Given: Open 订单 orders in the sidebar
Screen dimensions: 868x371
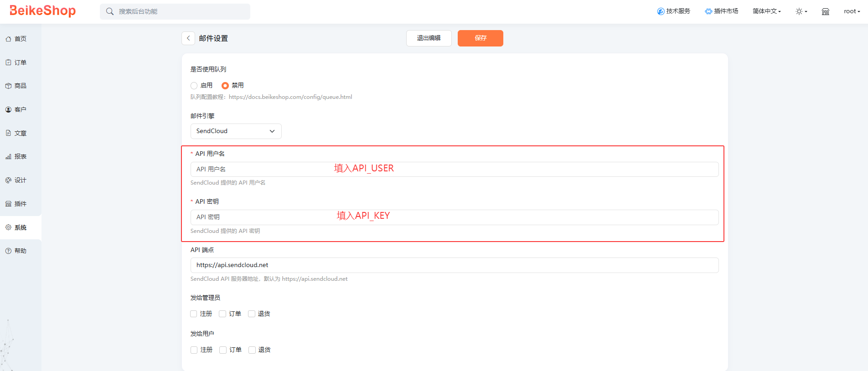Looking at the screenshot, I should tap(21, 62).
